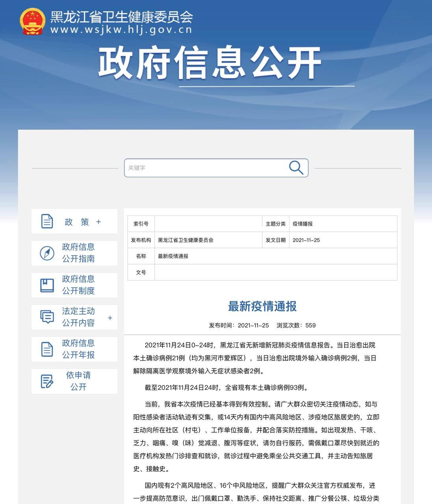The image size is (432, 504).
Task: Click the 主题分类 label cell
Action: click(x=276, y=224)
